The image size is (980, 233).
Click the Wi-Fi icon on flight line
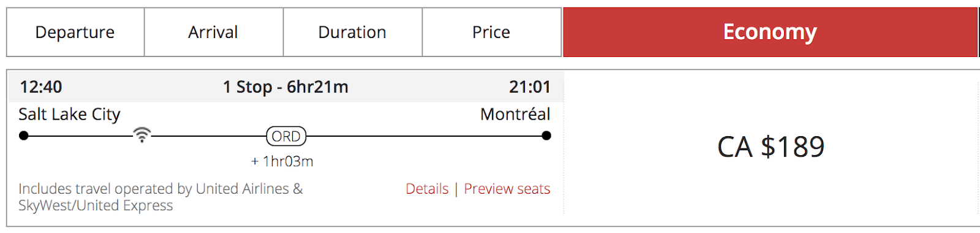coord(142,136)
